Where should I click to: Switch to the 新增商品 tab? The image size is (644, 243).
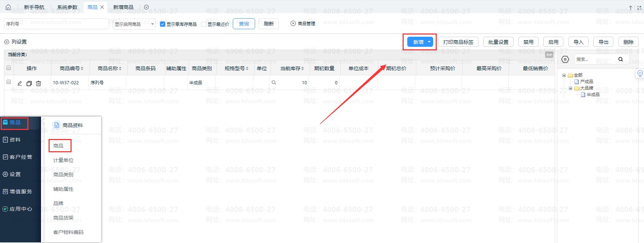point(123,7)
